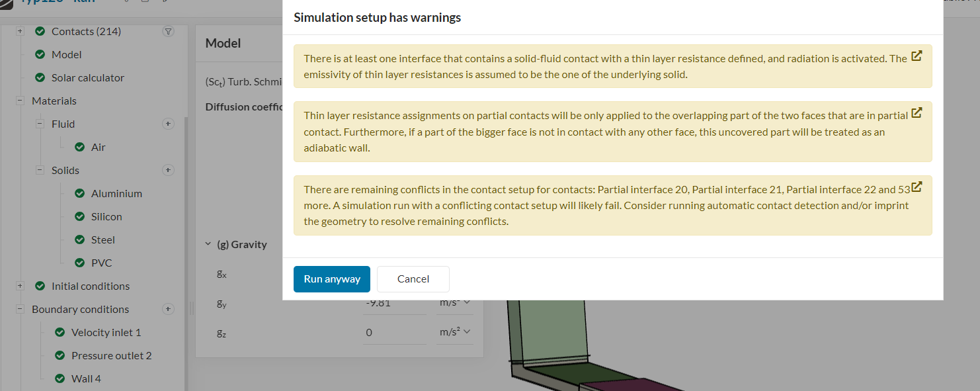Open details of the emissivity warning via its link icon
This screenshot has height=391, width=980.
click(x=917, y=56)
